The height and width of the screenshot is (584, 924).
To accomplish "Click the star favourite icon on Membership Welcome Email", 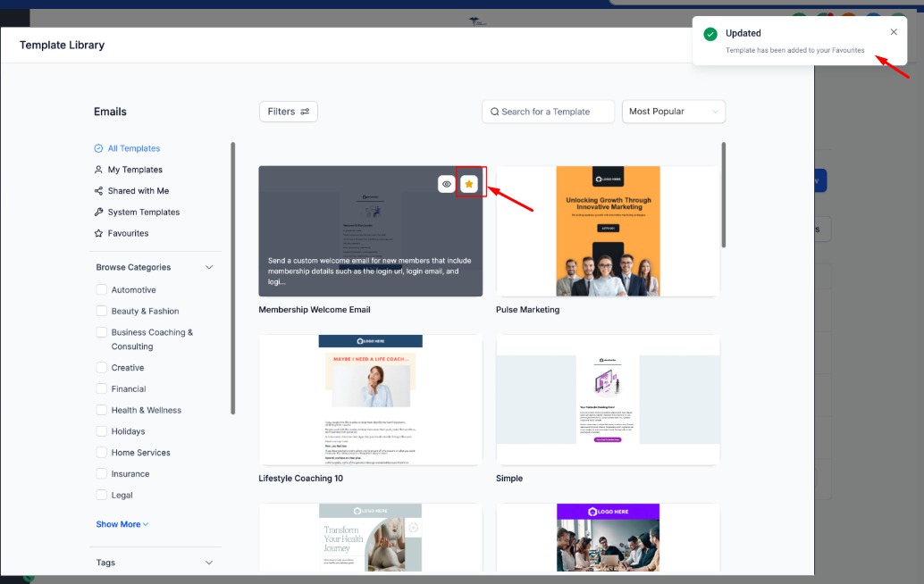I will 469,184.
